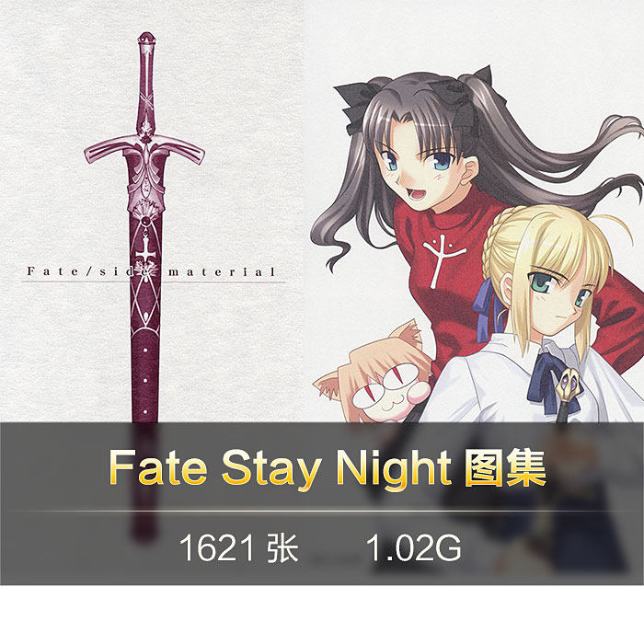Click the thin divider line under the title
This screenshot has width=644, height=644.
tap(322, 512)
